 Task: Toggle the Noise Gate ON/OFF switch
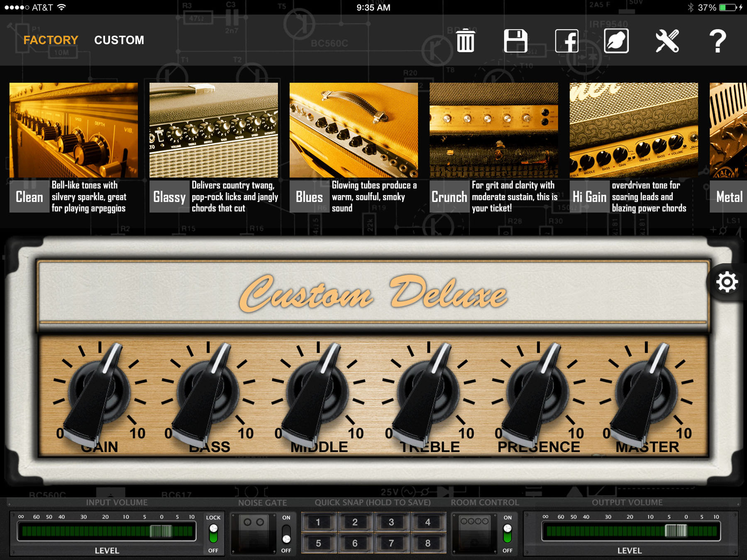pos(286,533)
